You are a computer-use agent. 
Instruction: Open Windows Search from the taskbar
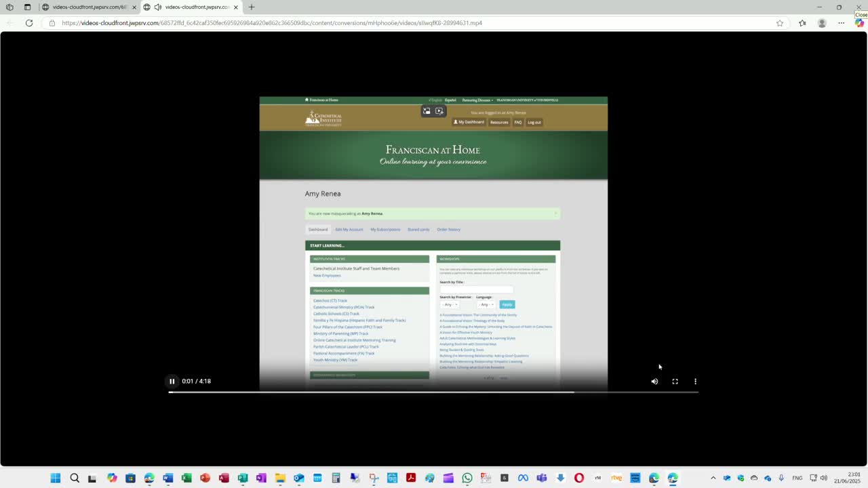75,478
